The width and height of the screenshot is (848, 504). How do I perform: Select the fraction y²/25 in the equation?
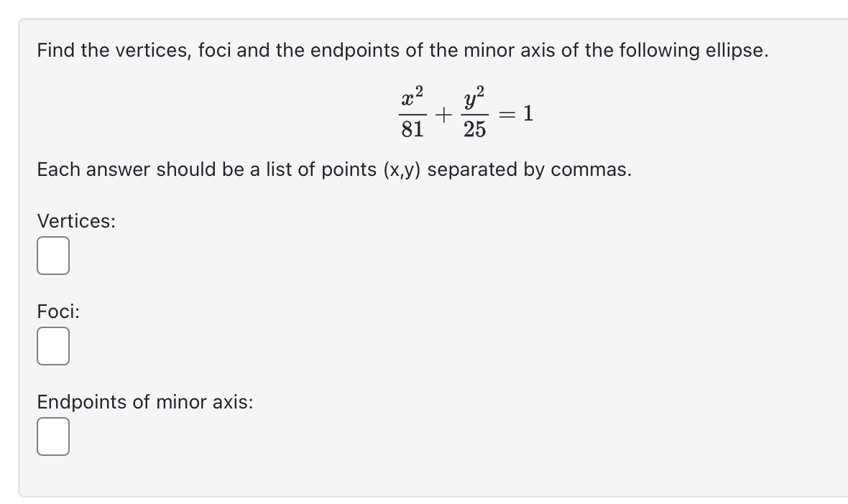click(x=474, y=111)
